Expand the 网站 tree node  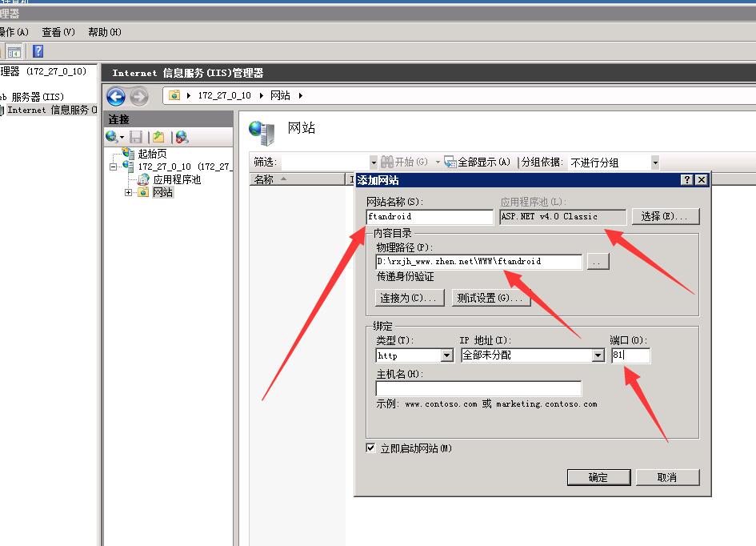tap(129, 192)
